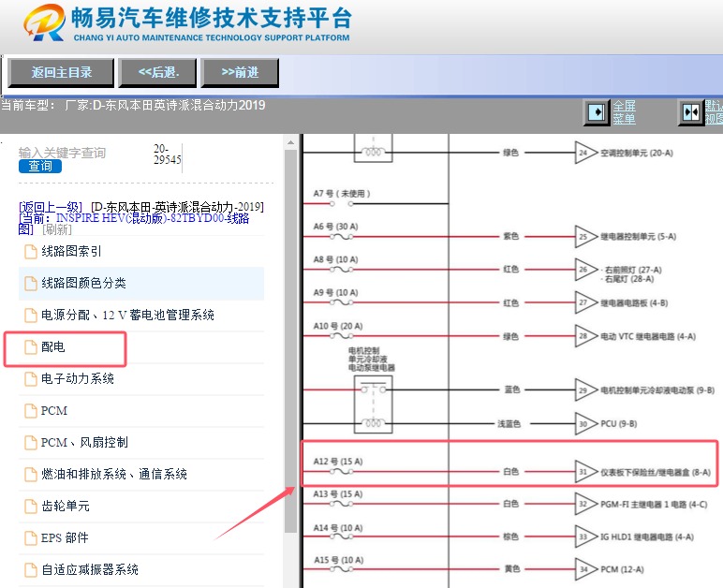723x588 pixels.
Task: Click connector triangle 34 for PCM (12-A)
Action: [x=585, y=569]
